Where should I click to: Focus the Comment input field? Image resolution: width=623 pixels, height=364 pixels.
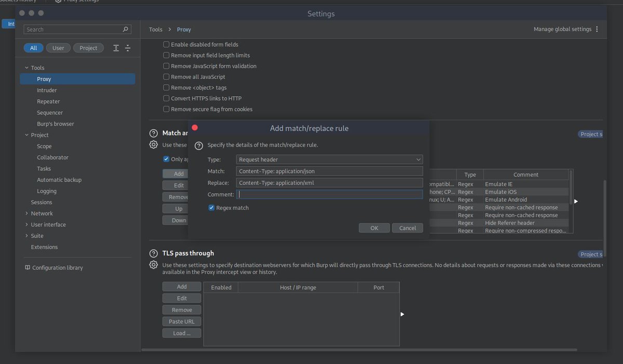(x=330, y=194)
